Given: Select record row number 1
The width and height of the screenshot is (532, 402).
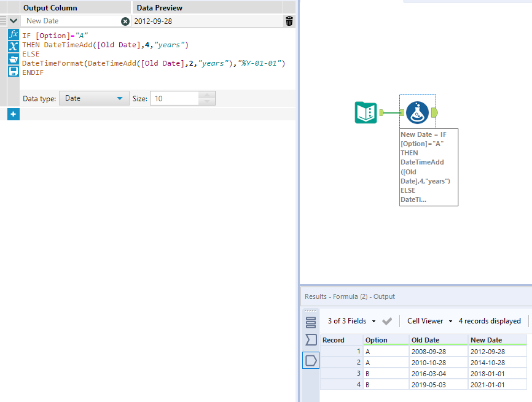Looking at the screenshot, I should pos(342,352).
